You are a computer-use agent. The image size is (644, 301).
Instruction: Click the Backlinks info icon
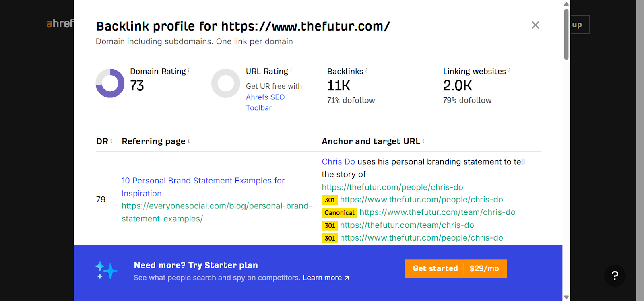(x=367, y=71)
